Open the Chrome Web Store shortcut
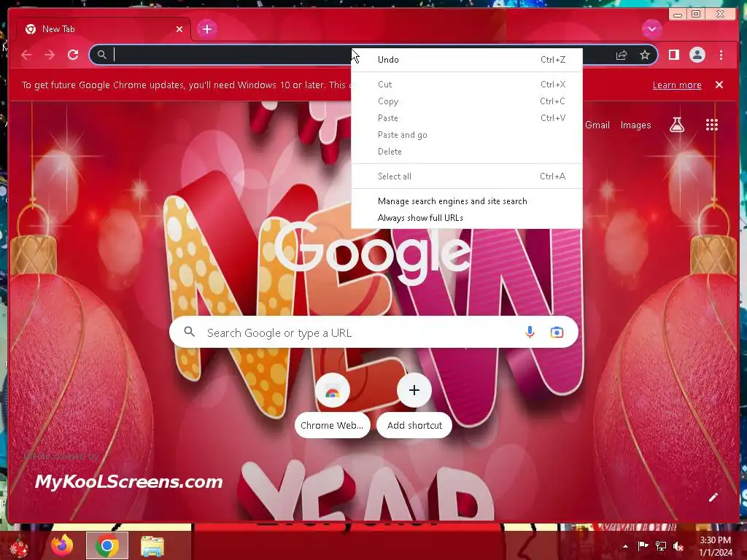The width and height of the screenshot is (747, 560). pos(332,406)
